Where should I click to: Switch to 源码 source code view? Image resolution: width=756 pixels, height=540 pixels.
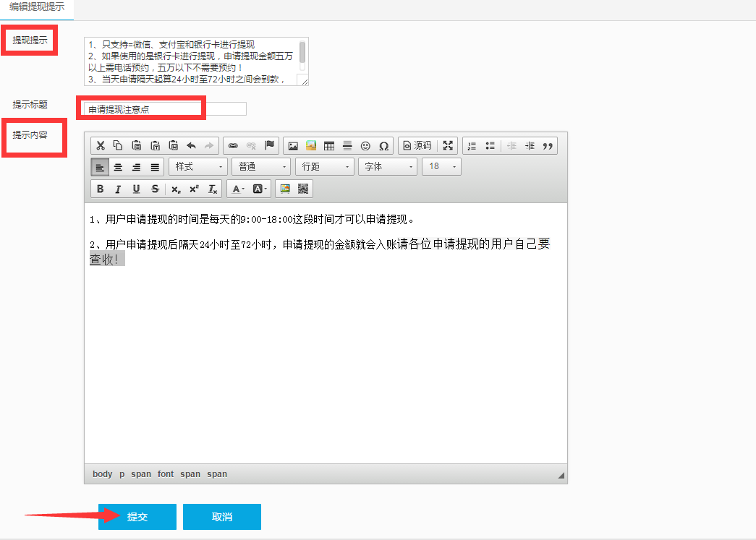pos(417,145)
